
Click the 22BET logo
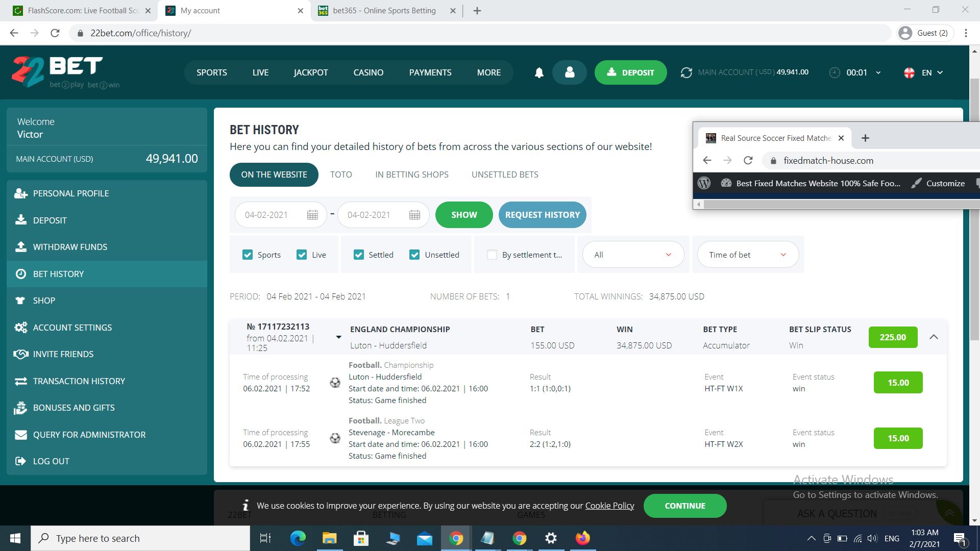tap(65, 72)
